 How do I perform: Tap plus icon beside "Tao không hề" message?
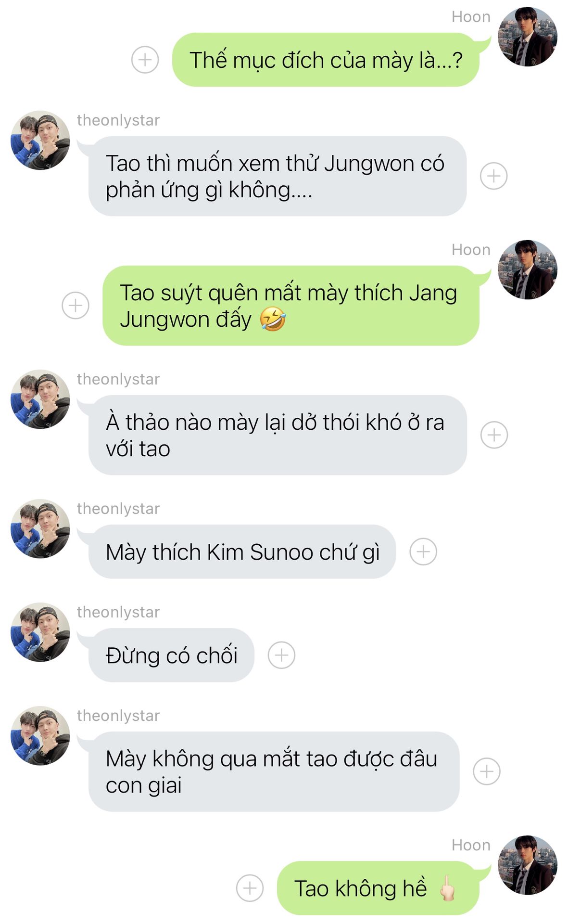(x=250, y=888)
